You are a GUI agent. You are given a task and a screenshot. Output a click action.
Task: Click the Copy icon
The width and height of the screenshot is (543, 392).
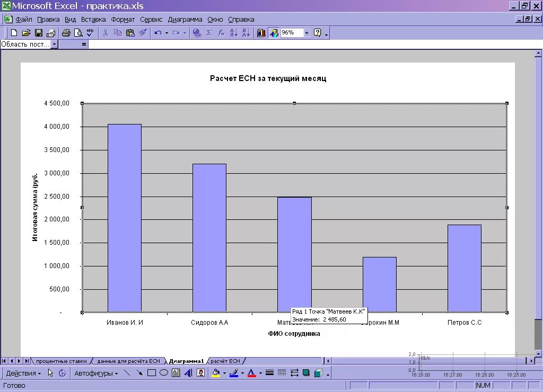click(x=118, y=33)
